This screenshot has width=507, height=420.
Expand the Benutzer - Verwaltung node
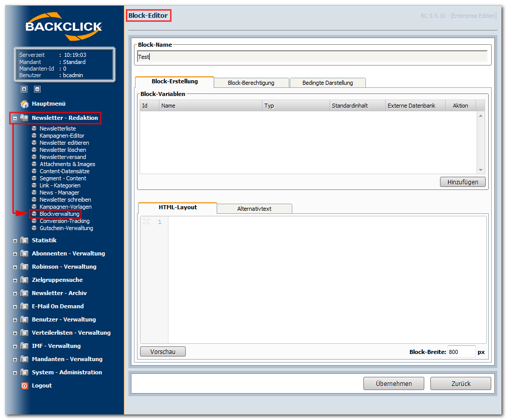[15, 320]
